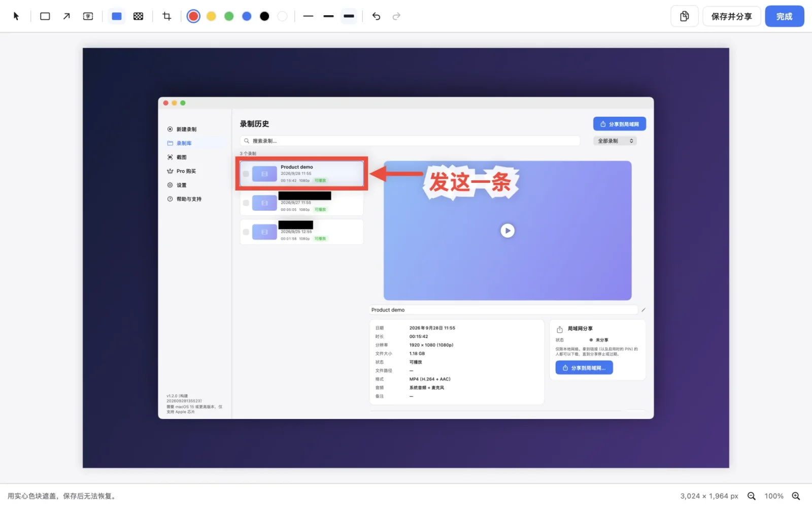Select the pointer selection tool
Screen dimensions: 812x508
[16, 16]
